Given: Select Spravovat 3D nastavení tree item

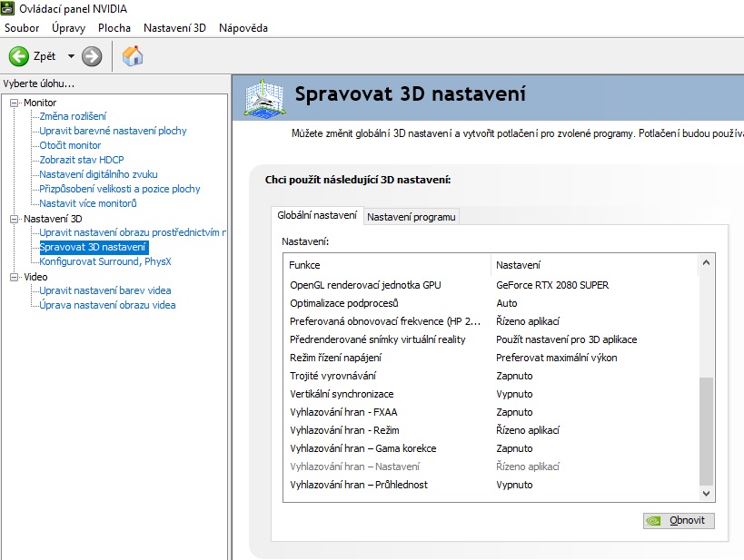Looking at the screenshot, I should 93,247.
